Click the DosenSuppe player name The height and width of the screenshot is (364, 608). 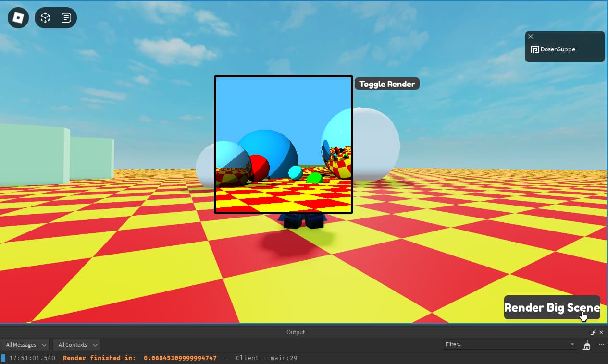[558, 49]
